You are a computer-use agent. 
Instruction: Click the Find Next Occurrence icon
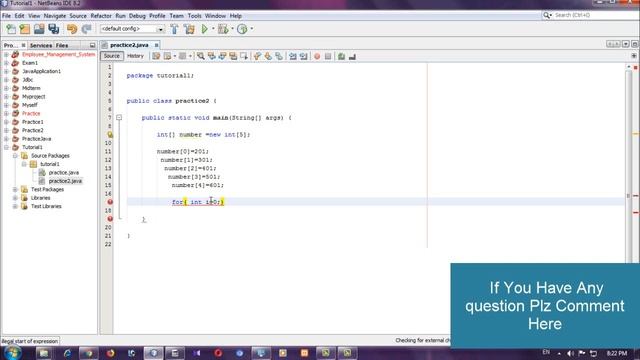click(x=222, y=56)
